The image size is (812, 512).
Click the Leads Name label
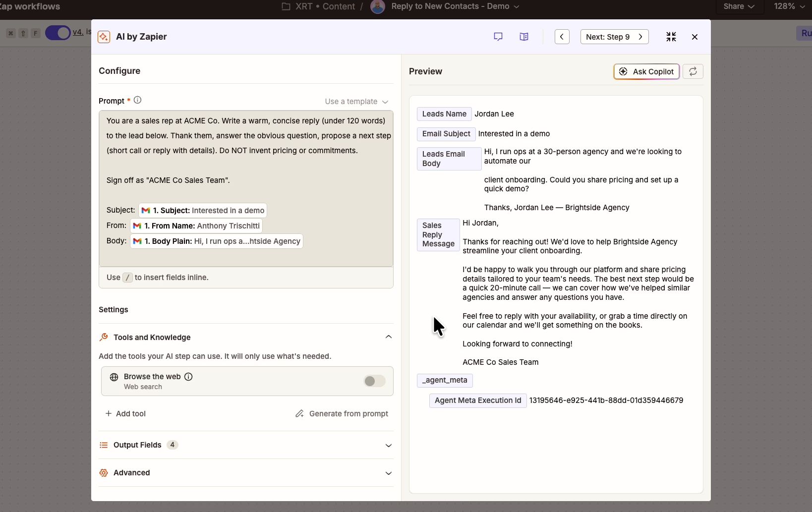444,114
